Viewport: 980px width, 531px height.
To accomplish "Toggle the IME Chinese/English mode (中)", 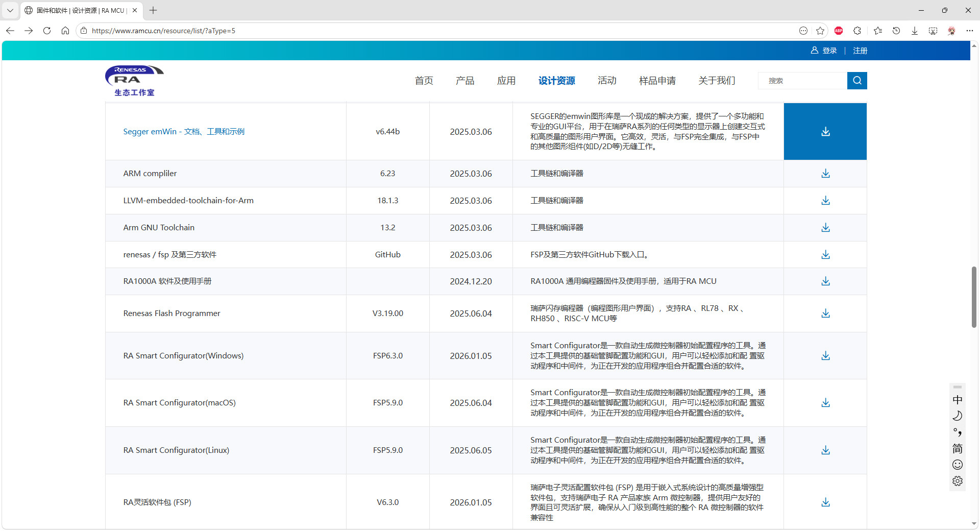I will [958, 400].
